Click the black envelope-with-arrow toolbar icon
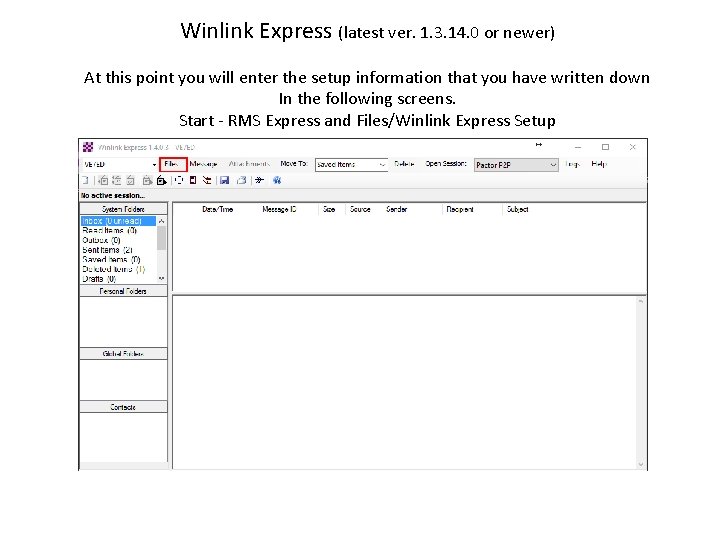Image resolution: width=720 pixels, height=540 pixels. 161,180
